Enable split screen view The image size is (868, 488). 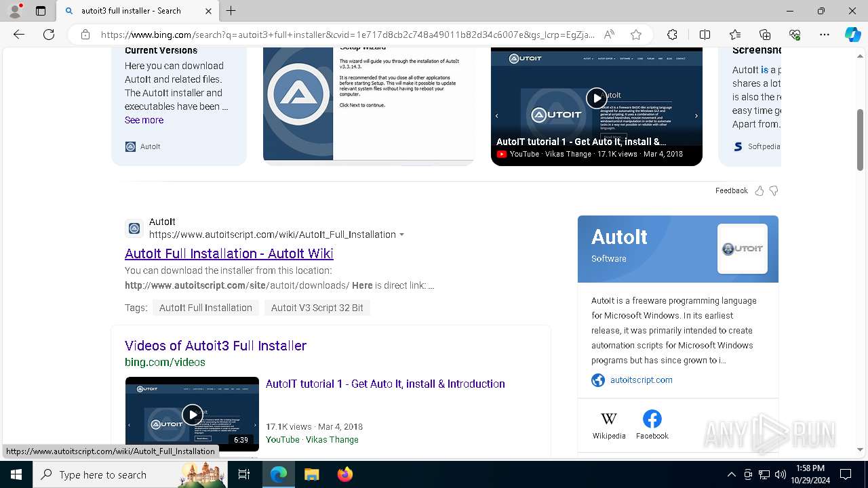coord(705,35)
